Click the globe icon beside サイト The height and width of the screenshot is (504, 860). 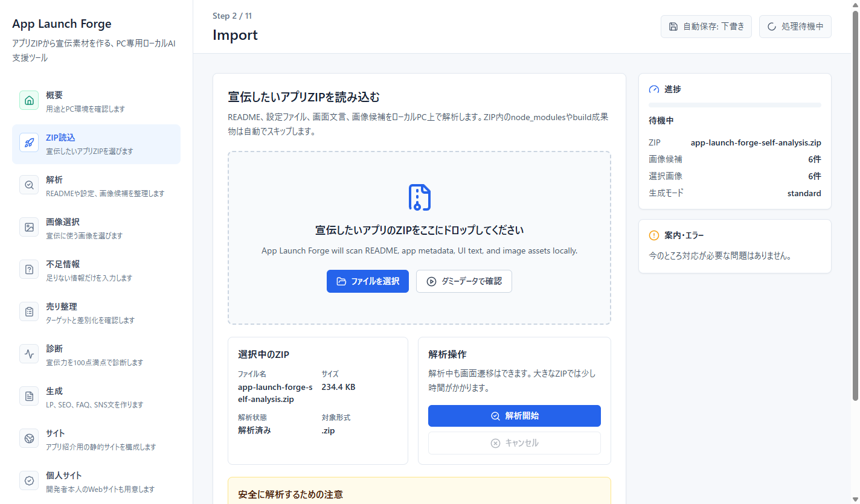point(29,438)
